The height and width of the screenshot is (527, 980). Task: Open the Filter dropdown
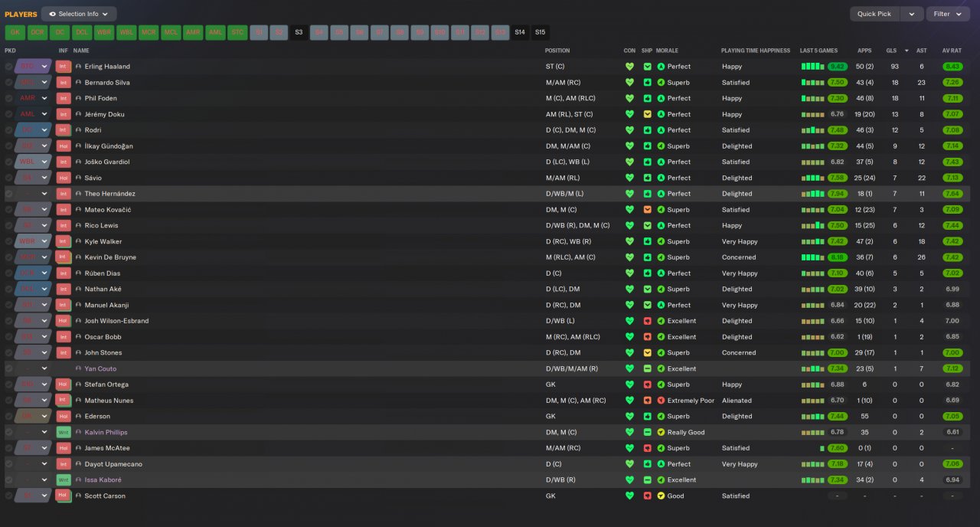(948, 14)
